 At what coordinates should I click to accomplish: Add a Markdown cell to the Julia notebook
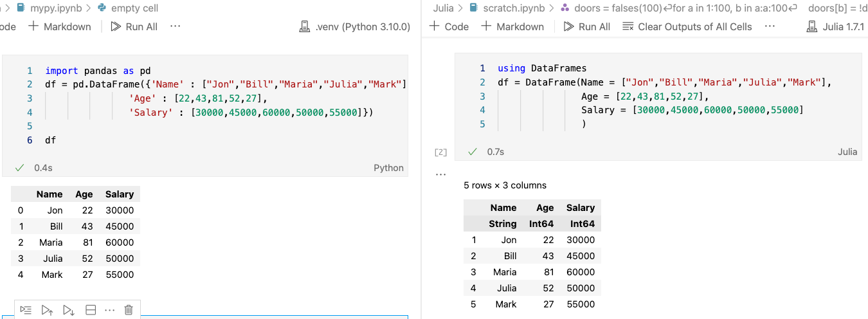tap(512, 26)
